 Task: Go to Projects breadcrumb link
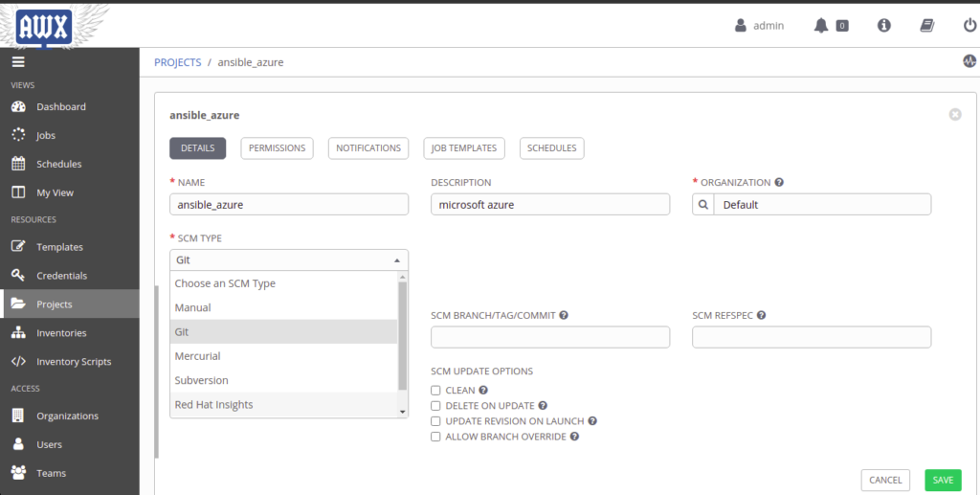pyautogui.click(x=177, y=62)
